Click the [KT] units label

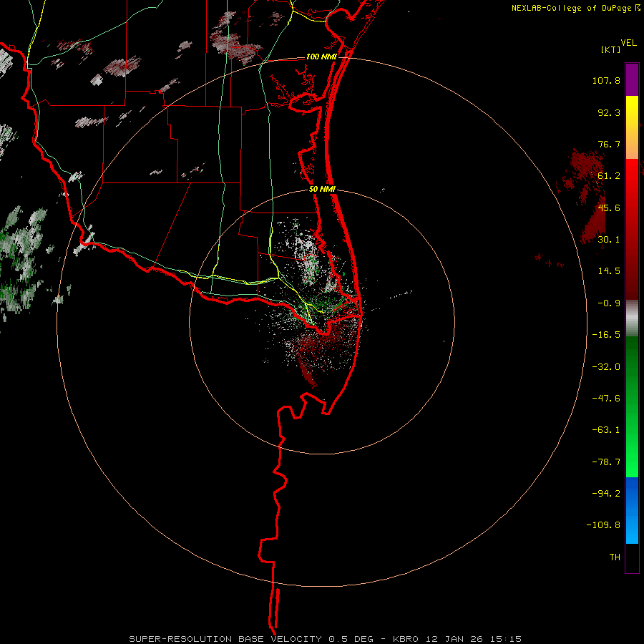611,49
